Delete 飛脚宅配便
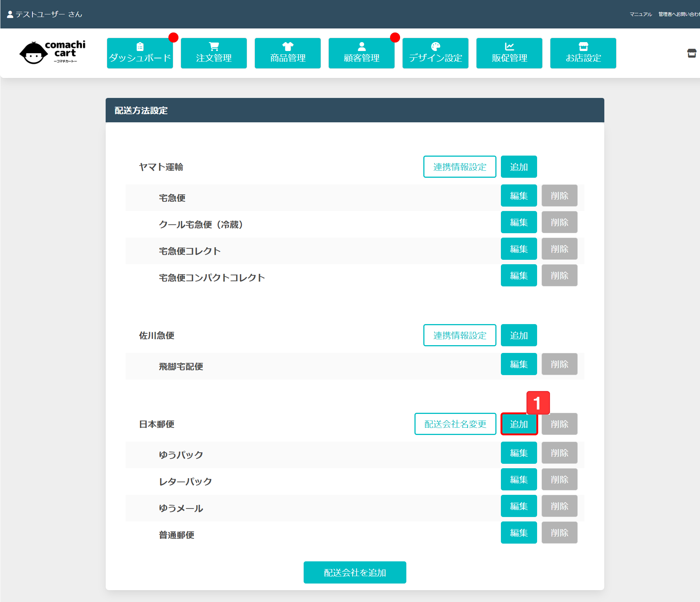The width and height of the screenshot is (700, 602). tap(560, 364)
